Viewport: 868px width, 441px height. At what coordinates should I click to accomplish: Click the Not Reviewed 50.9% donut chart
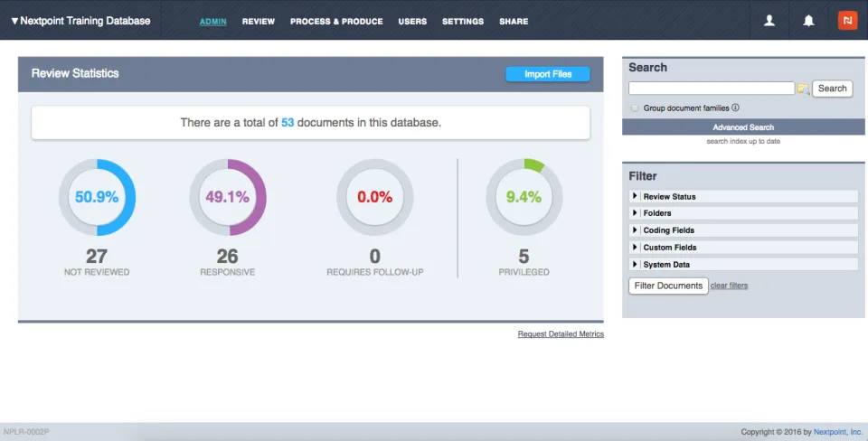click(x=97, y=197)
